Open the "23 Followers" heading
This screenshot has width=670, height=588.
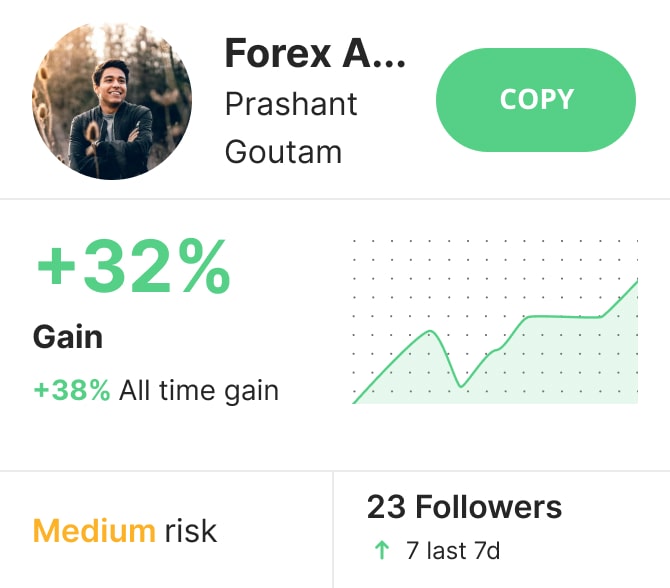464,507
